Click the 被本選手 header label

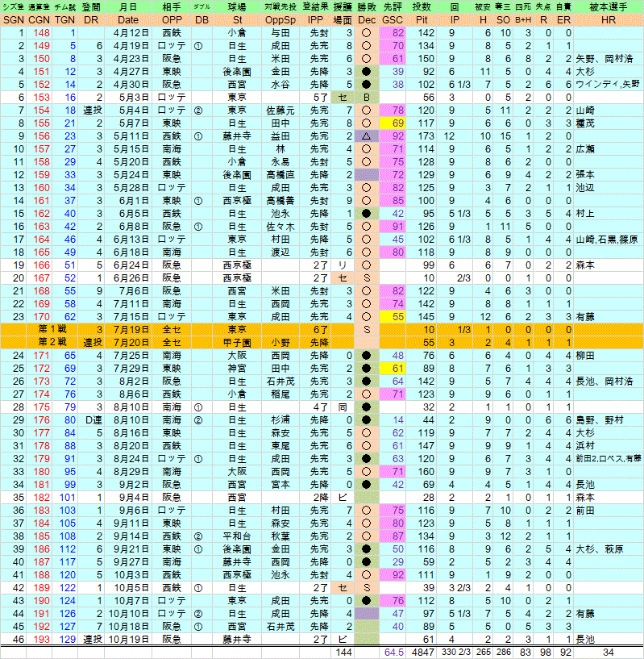[609, 7]
